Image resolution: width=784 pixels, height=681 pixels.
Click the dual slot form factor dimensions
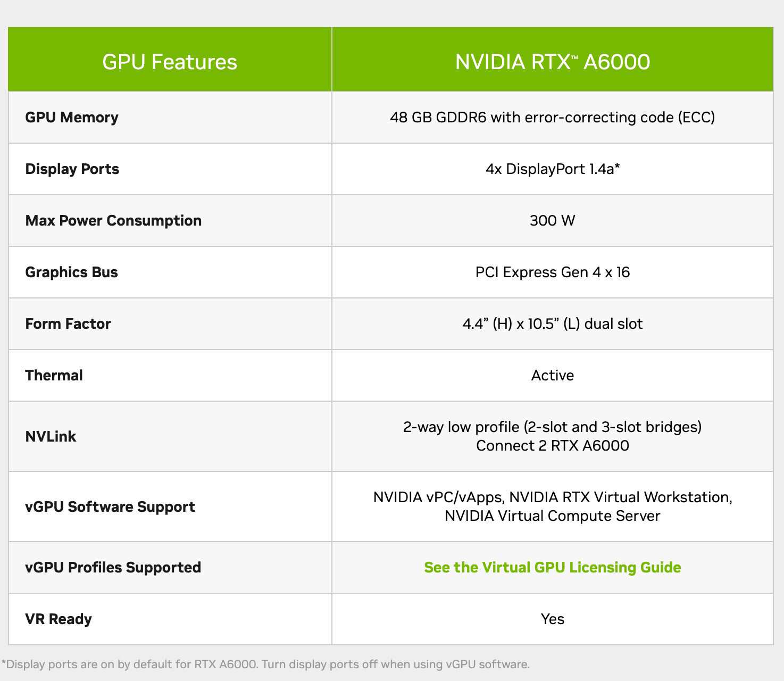click(552, 323)
